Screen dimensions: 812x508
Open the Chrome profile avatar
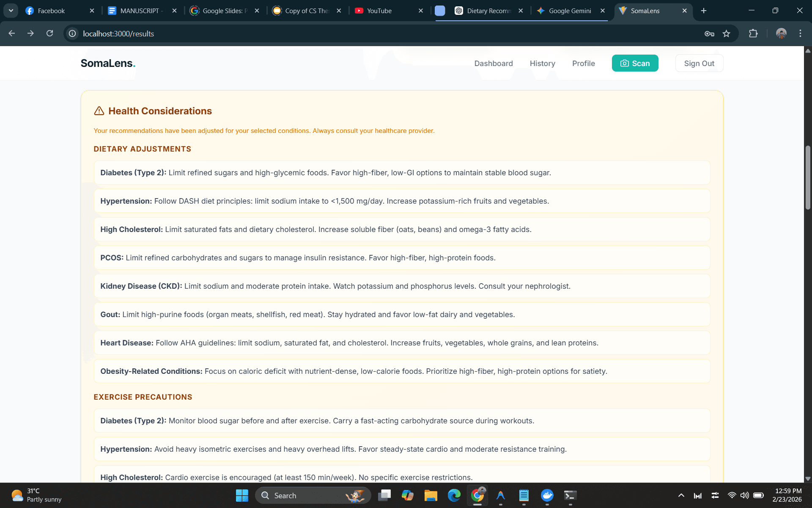pyautogui.click(x=781, y=33)
